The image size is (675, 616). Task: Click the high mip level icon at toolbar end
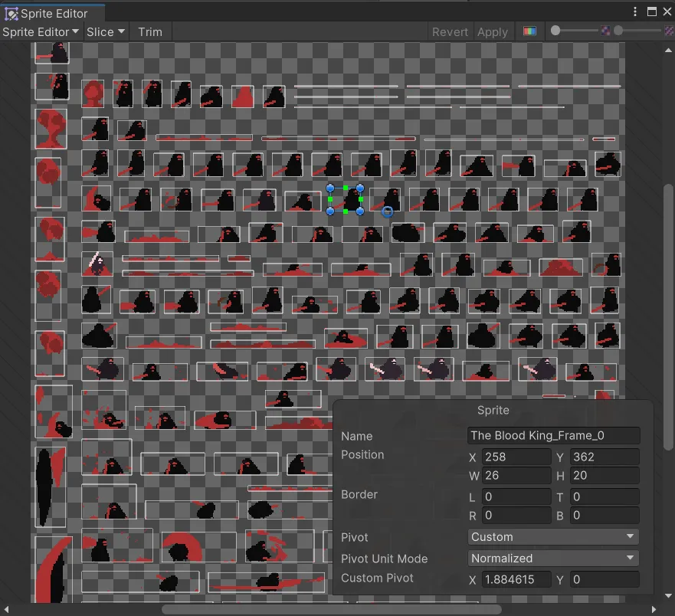[x=669, y=31]
